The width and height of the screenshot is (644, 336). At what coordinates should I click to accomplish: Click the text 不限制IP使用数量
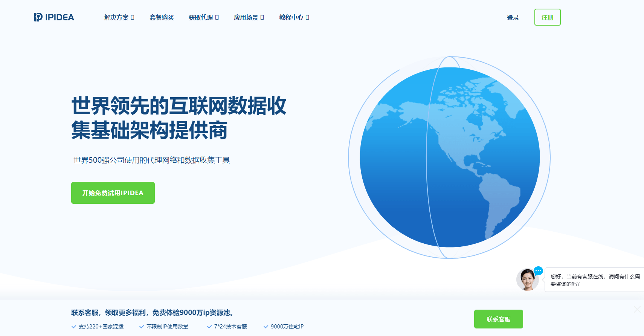coord(167,327)
